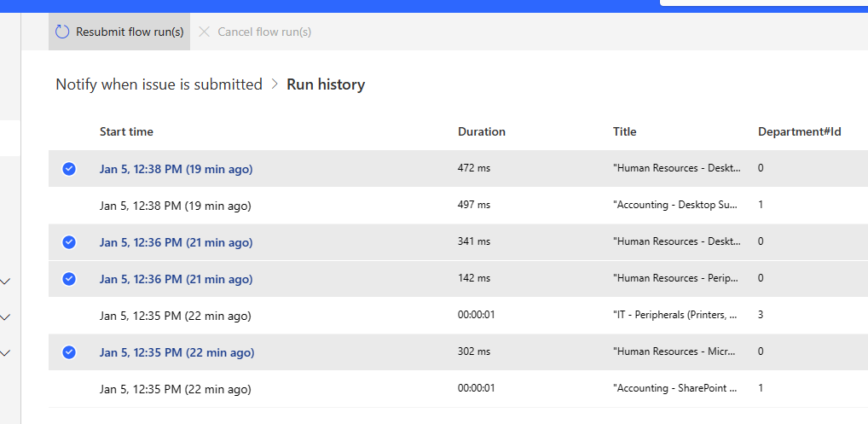Open the 12:35 PM run for Accounting - SharePoint
Image resolution: width=868 pixels, height=424 pixels.
click(176, 389)
